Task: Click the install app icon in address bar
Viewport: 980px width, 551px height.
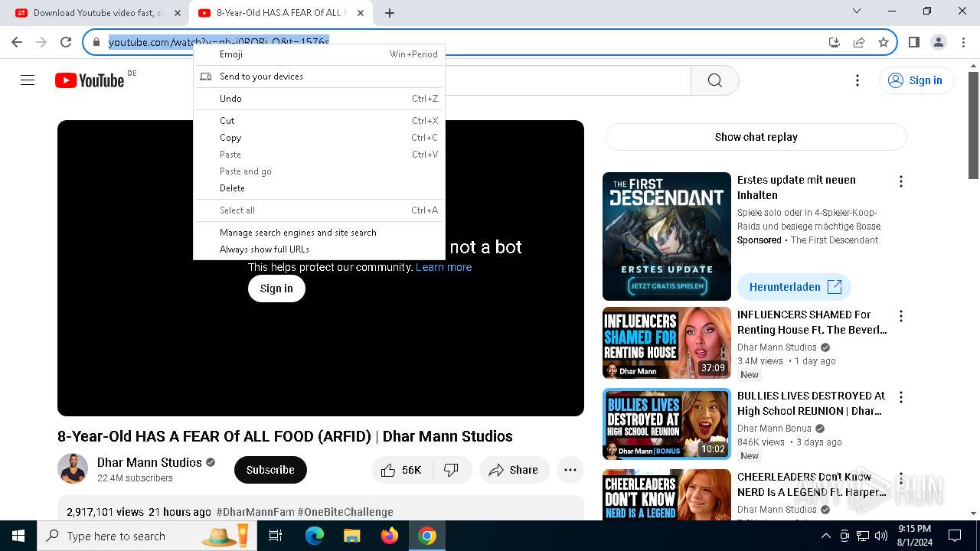Action: (x=835, y=42)
